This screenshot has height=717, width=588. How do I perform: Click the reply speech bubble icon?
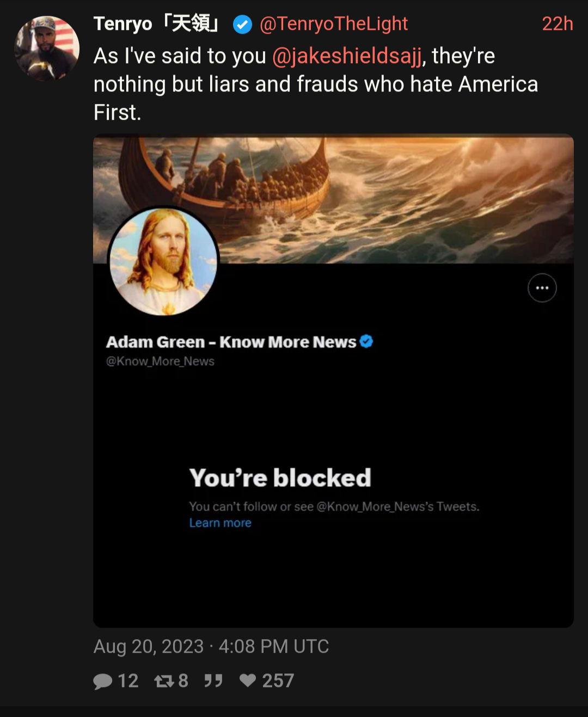pyautogui.click(x=103, y=681)
